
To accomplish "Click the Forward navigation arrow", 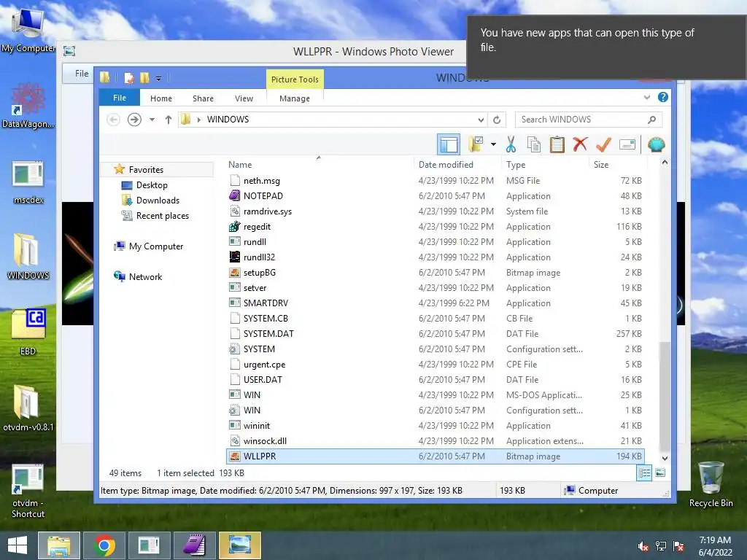I will [134, 120].
